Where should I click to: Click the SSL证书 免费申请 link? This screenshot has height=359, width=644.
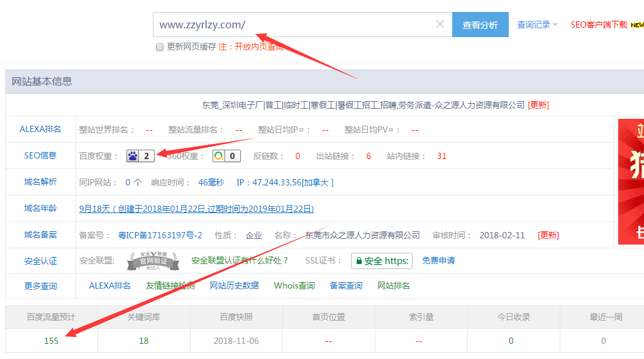coord(438,260)
